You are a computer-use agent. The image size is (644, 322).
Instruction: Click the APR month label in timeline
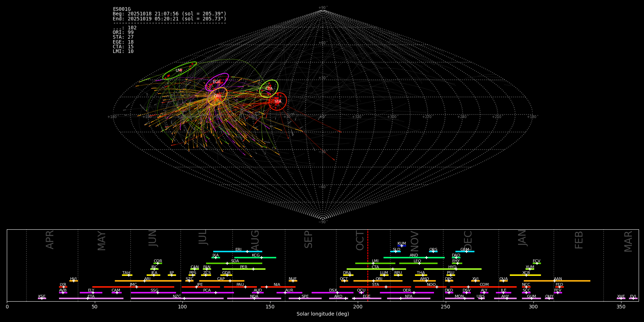click(x=50, y=240)
